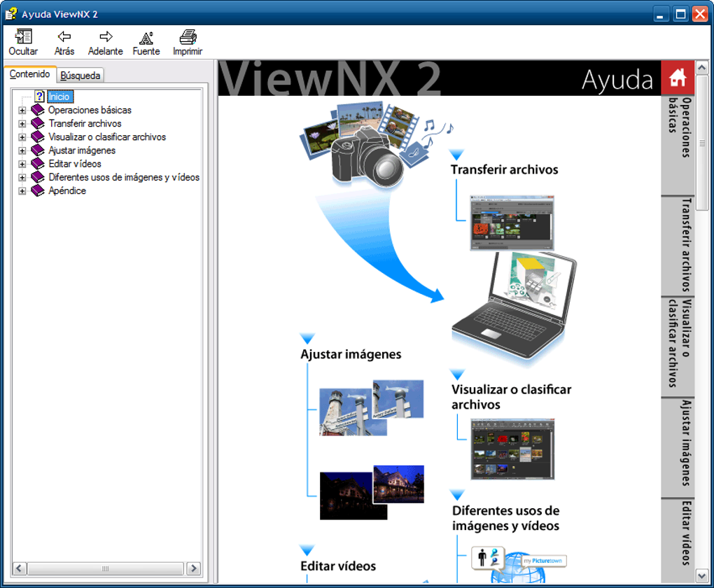Open Visualizar o clasificar archivos heading link
The width and height of the screenshot is (714, 588).
tap(511, 397)
